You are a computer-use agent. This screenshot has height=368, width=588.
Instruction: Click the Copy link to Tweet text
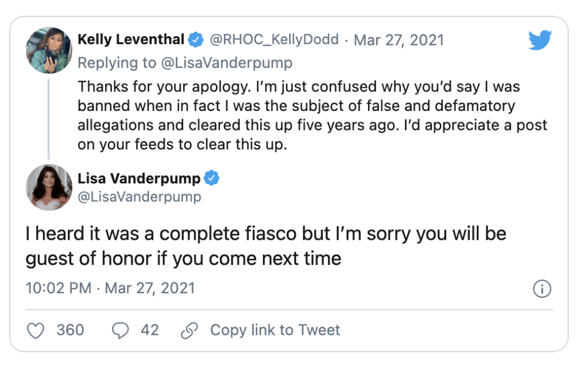pos(275,330)
